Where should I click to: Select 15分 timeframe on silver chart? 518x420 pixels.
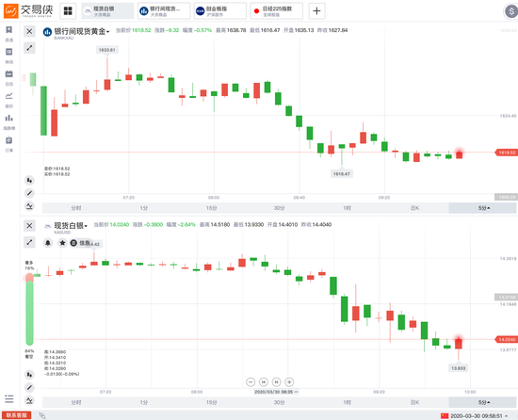point(211,402)
